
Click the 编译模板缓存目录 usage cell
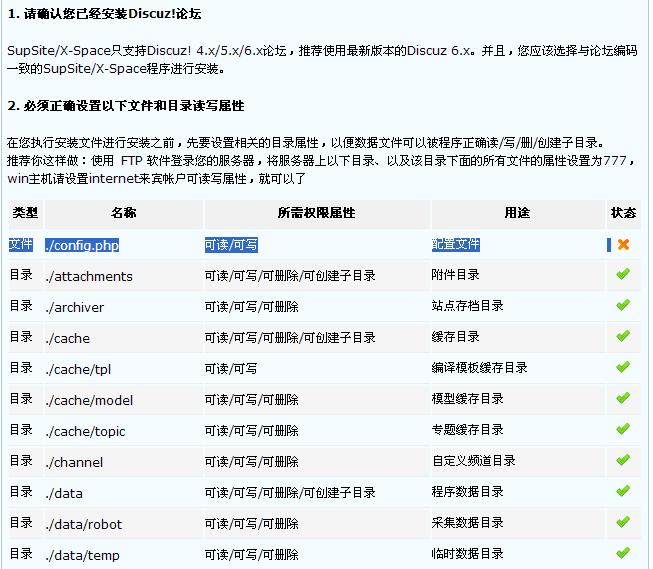click(480, 367)
